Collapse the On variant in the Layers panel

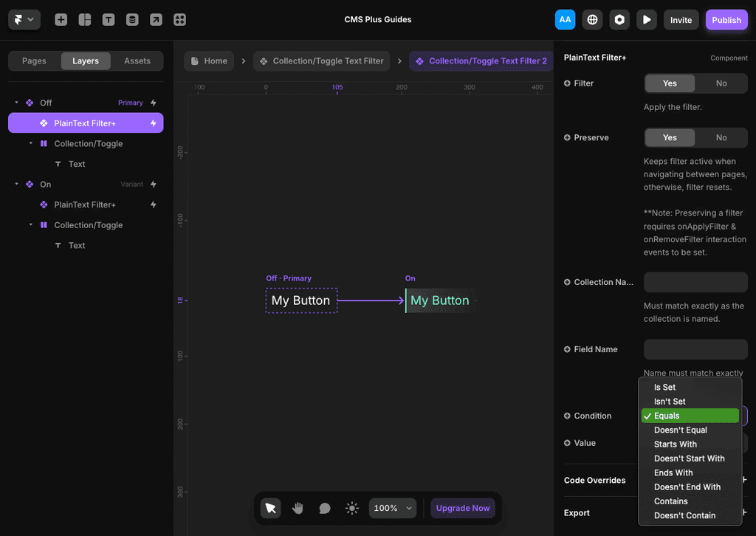tap(16, 184)
